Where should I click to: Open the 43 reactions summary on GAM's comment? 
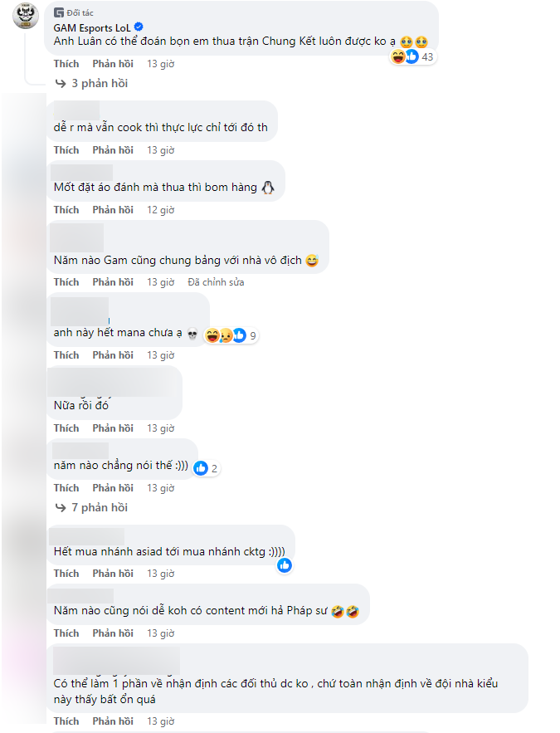[x=413, y=57]
